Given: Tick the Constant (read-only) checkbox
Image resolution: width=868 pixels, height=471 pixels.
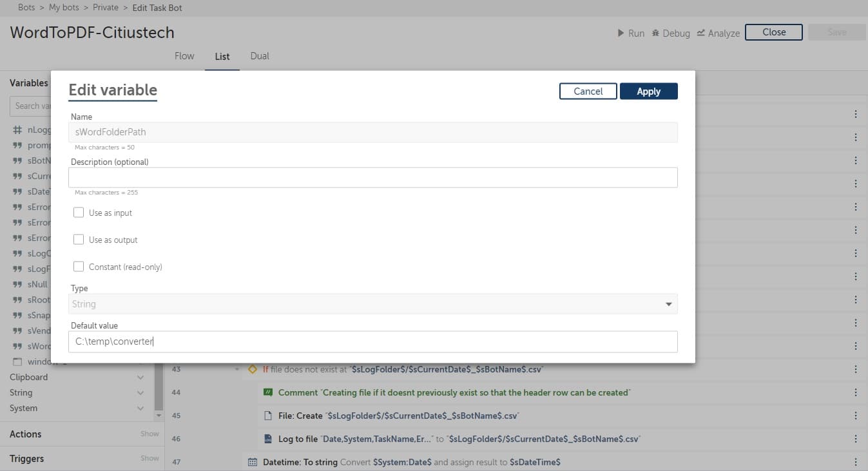Looking at the screenshot, I should [79, 267].
